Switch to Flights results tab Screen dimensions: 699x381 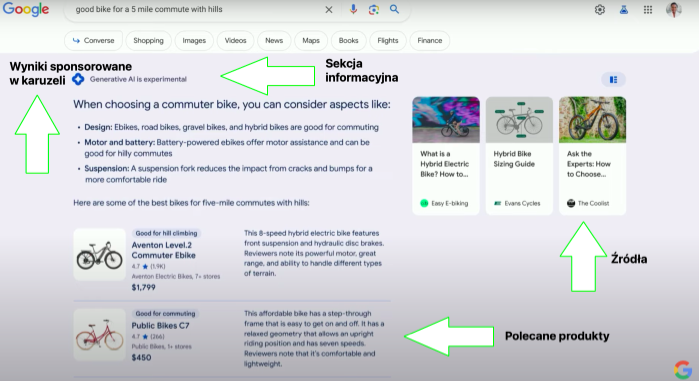388,41
